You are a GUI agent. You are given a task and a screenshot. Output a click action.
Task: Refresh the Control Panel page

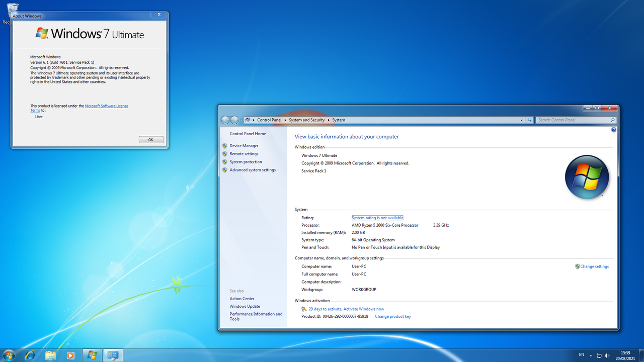(529, 120)
